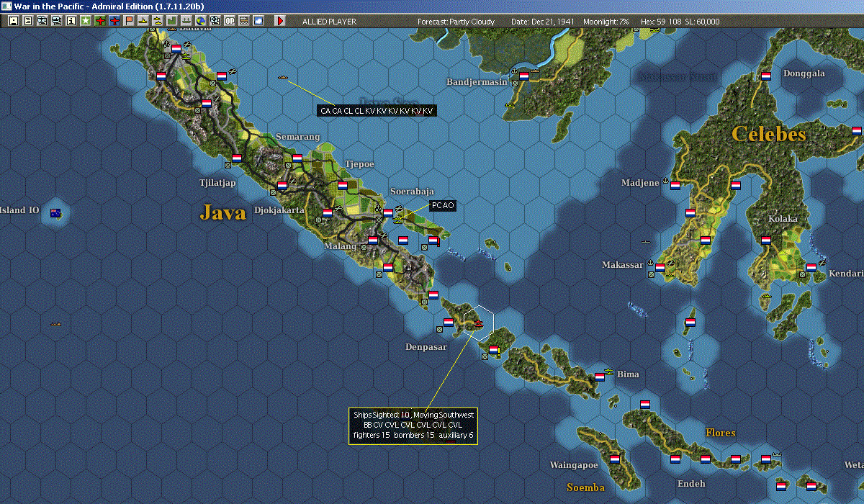Click the Malang city label

(x=340, y=247)
